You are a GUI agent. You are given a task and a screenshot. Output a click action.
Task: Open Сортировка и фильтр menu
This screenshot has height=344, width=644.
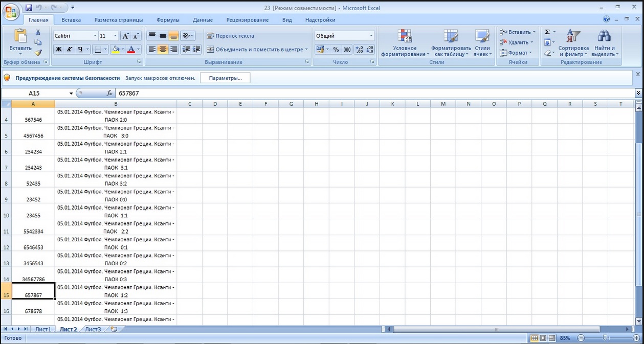pos(573,42)
